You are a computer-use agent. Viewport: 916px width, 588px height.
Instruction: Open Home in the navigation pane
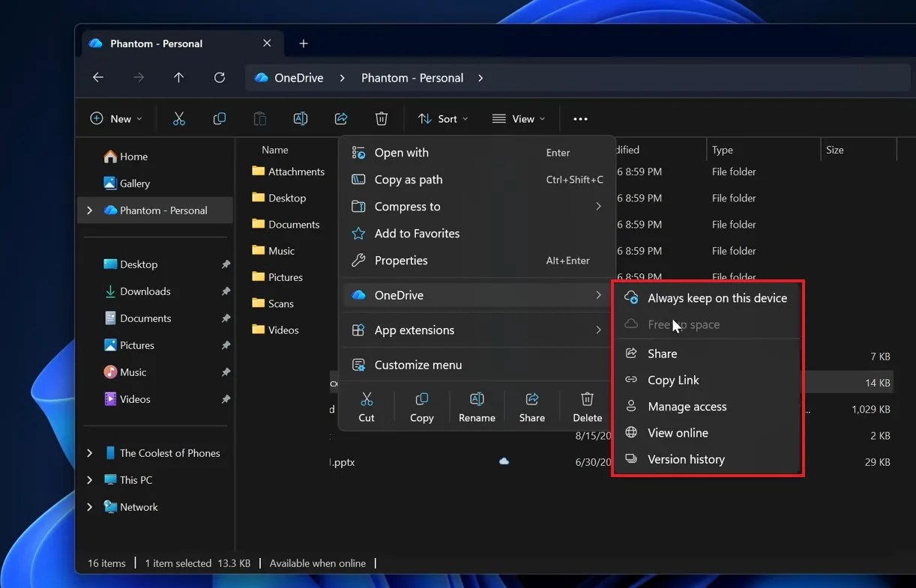126,157
